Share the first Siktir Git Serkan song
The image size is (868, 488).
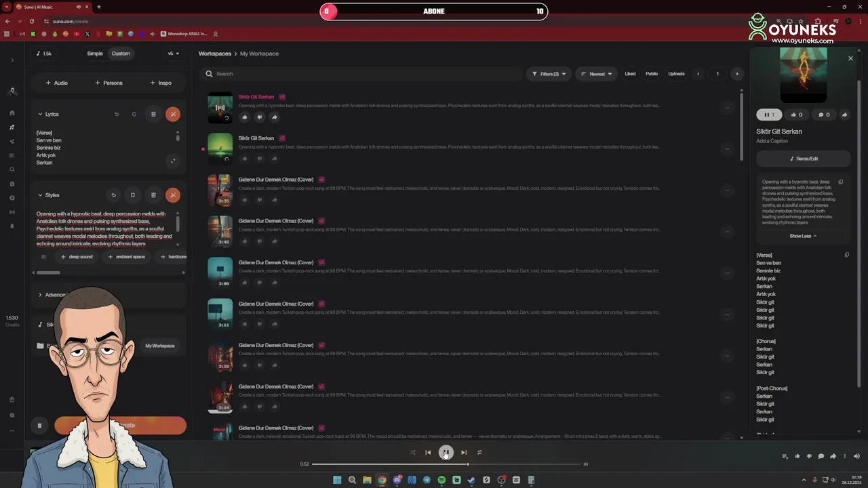[275, 117]
